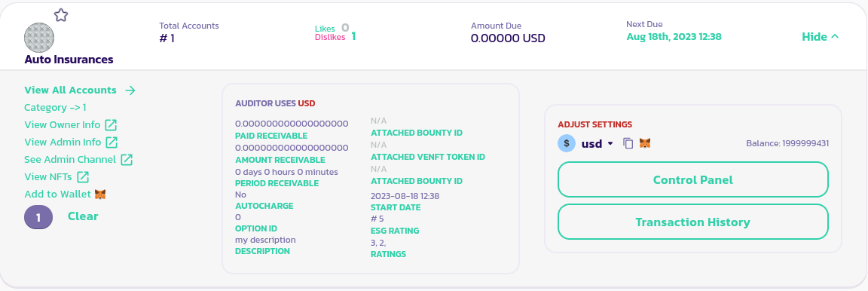The height and width of the screenshot is (291, 868).
Task: Click external link icon next to View NFTs
Action: [83, 177]
